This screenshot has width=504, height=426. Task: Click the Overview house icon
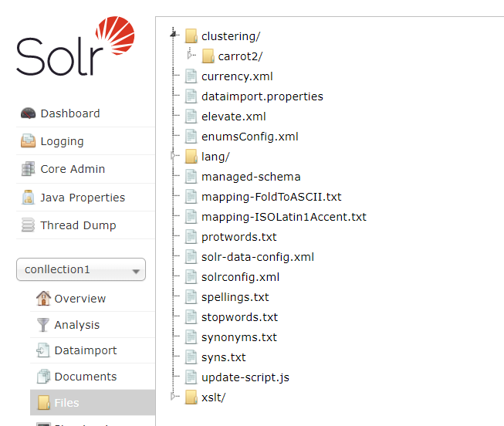click(x=43, y=299)
